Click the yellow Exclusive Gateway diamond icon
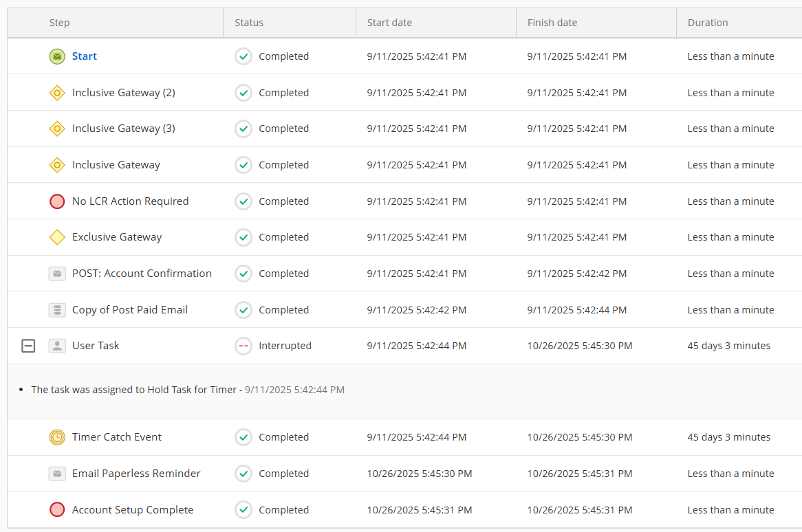The image size is (802, 532). (57, 237)
